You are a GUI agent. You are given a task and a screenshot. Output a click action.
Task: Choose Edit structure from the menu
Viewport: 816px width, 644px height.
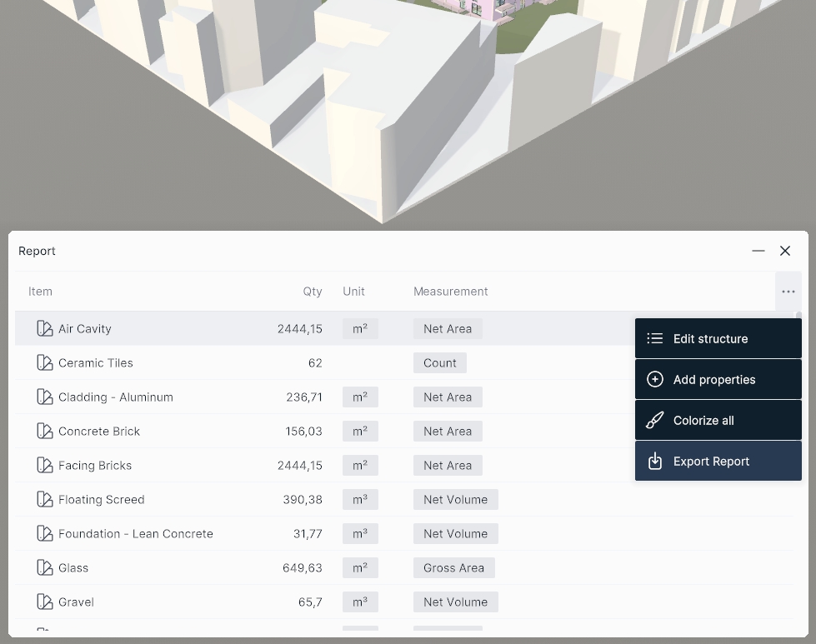(718, 338)
